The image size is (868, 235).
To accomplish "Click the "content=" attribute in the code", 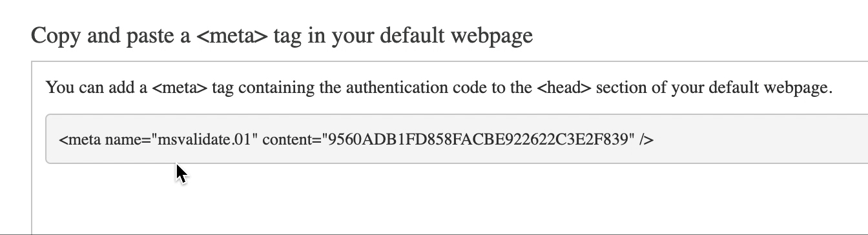I will point(291,139).
